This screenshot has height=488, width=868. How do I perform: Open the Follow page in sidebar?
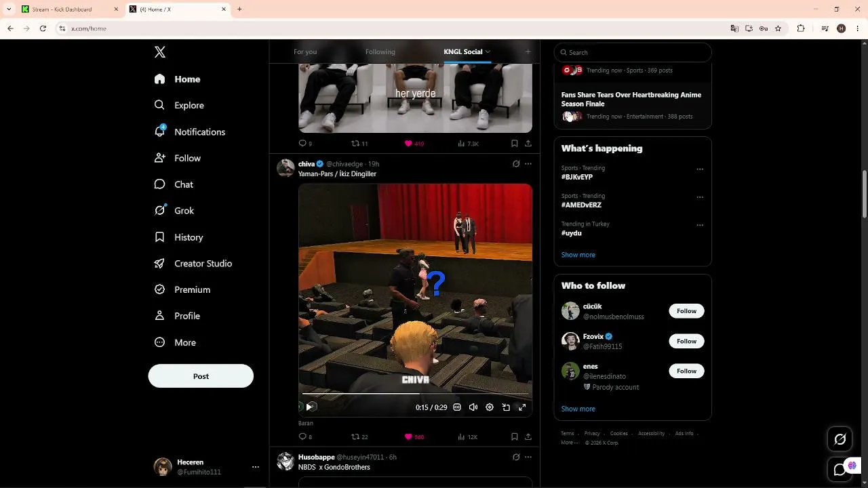(x=177, y=158)
